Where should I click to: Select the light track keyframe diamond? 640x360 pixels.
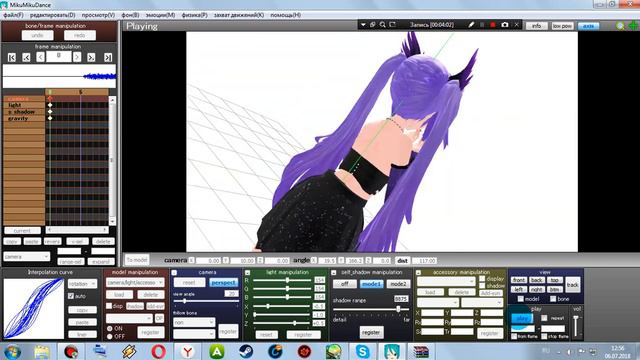tap(50, 105)
